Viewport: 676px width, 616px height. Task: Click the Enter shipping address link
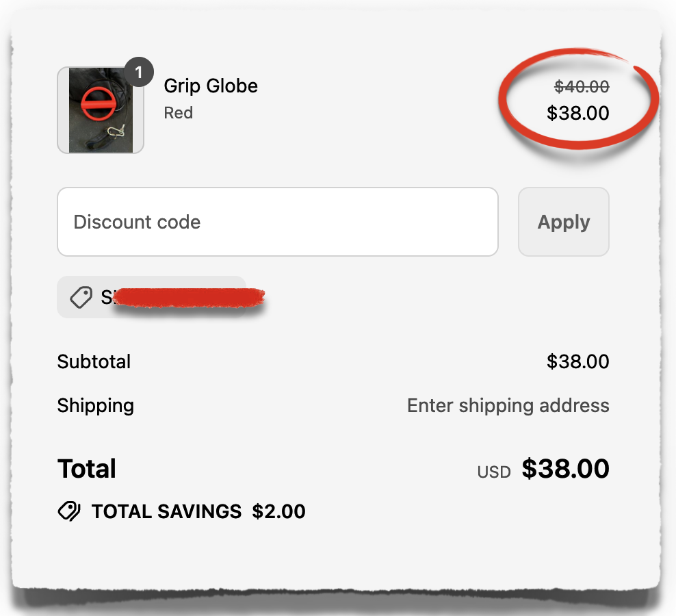[x=508, y=405]
